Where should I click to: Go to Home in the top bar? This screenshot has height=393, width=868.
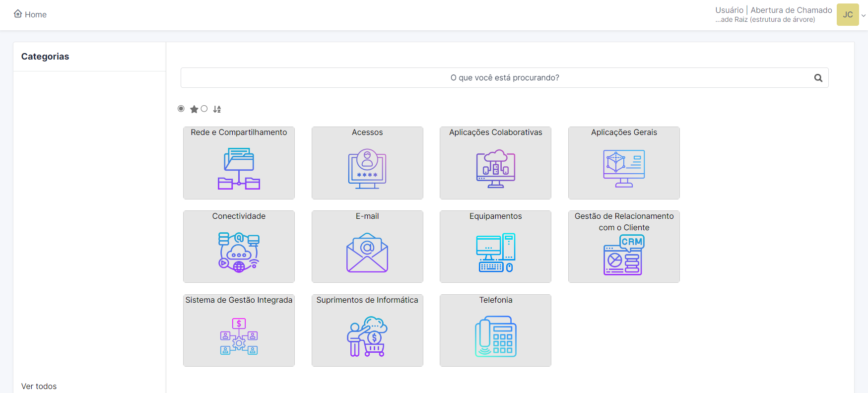click(x=30, y=14)
